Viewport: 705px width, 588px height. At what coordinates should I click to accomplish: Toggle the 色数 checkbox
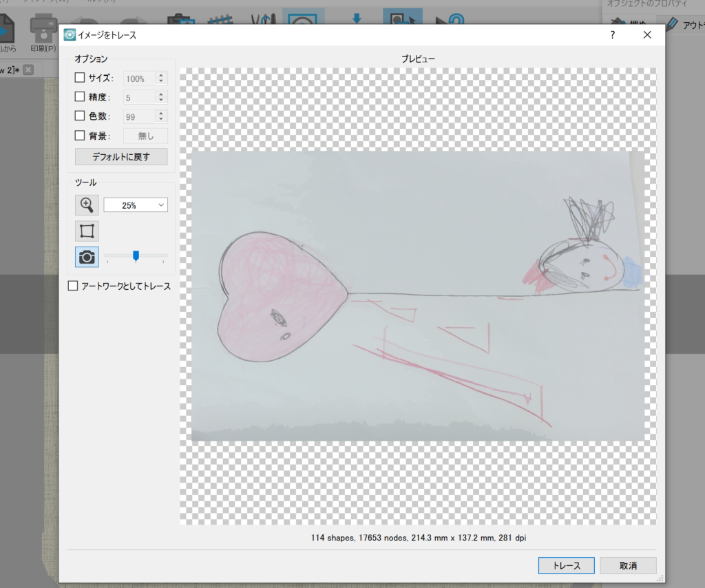(x=80, y=116)
